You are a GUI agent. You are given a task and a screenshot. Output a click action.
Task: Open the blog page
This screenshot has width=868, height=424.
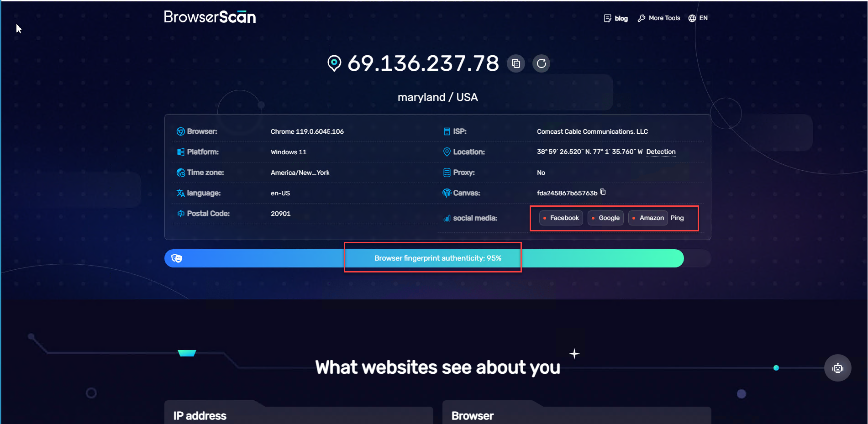616,18
